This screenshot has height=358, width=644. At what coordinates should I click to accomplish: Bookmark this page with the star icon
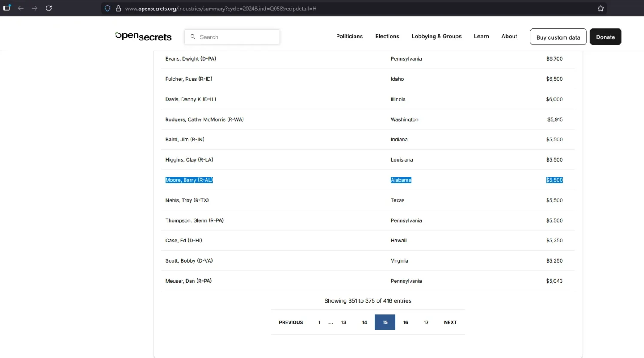[601, 8]
